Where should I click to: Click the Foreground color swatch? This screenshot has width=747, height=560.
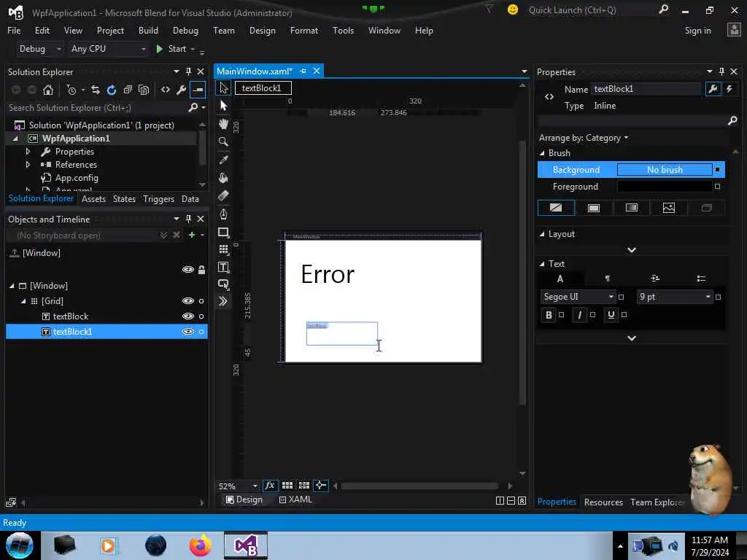[x=664, y=187]
